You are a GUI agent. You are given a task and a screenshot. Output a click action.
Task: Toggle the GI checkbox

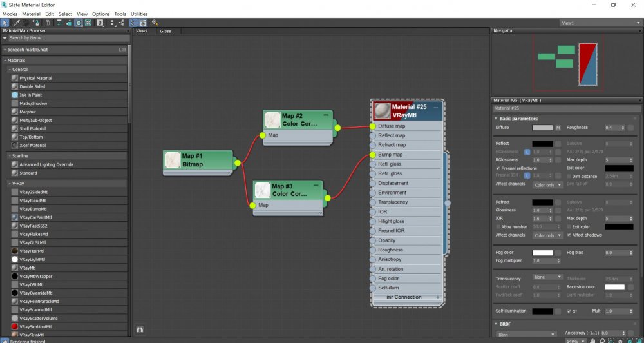pos(569,311)
